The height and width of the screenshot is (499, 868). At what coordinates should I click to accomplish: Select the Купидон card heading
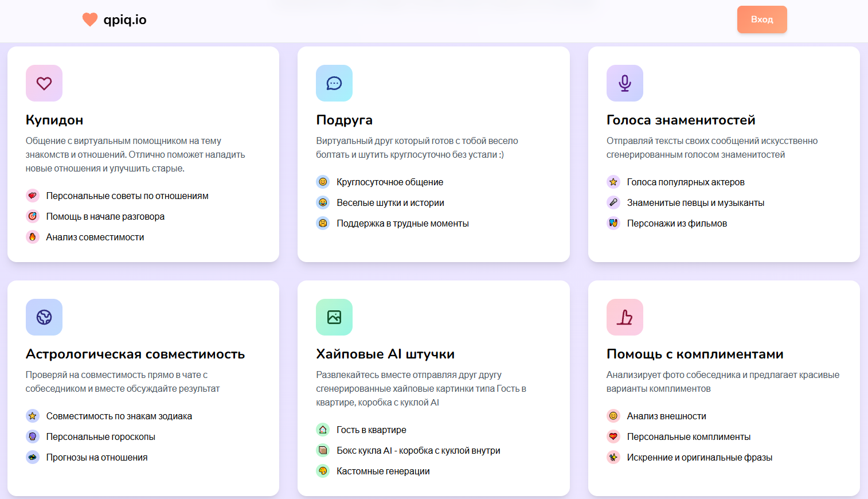click(54, 120)
